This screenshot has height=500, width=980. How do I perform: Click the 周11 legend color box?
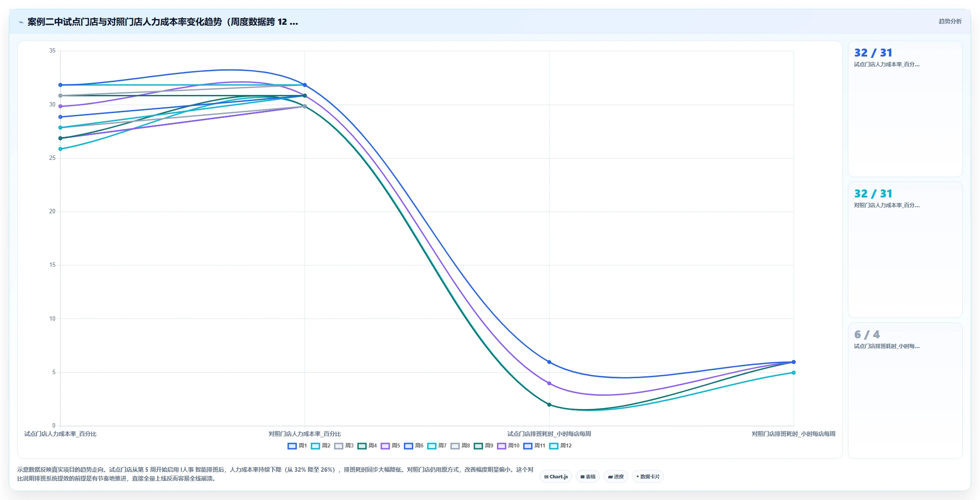click(x=528, y=446)
